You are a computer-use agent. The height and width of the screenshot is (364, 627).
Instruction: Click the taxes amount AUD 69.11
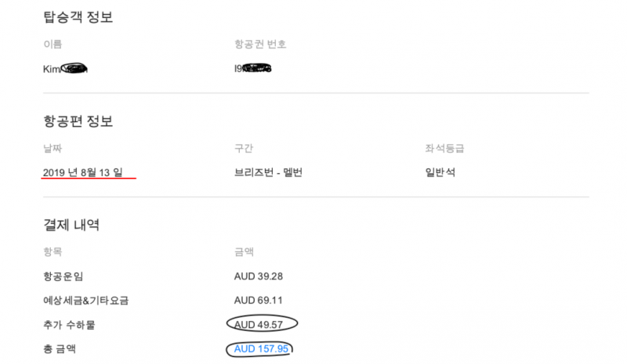tap(259, 300)
